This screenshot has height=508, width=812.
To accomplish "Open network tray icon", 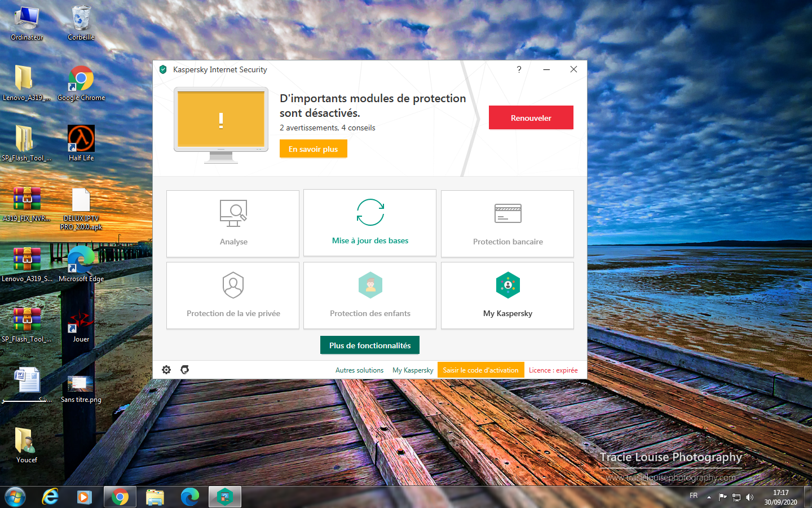I will 736,497.
